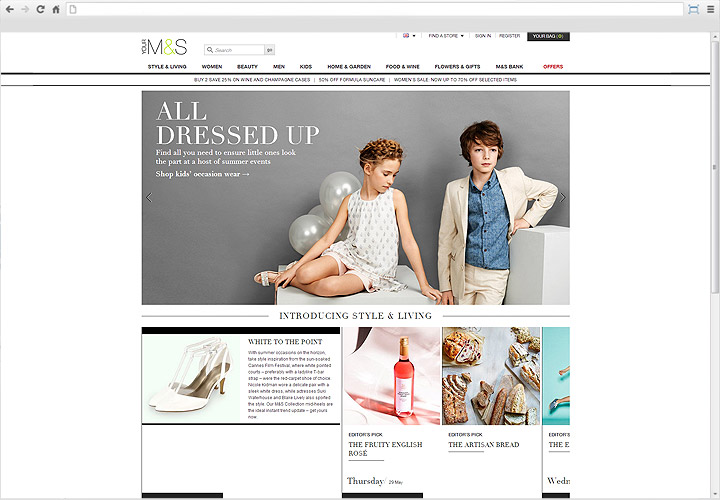Click the M&S logo
This screenshot has height=500, width=720.
[164, 47]
